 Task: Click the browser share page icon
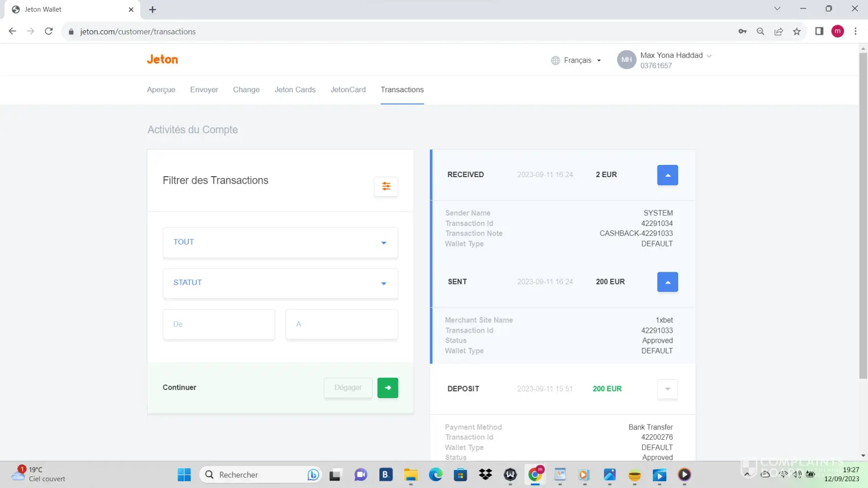tap(779, 32)
